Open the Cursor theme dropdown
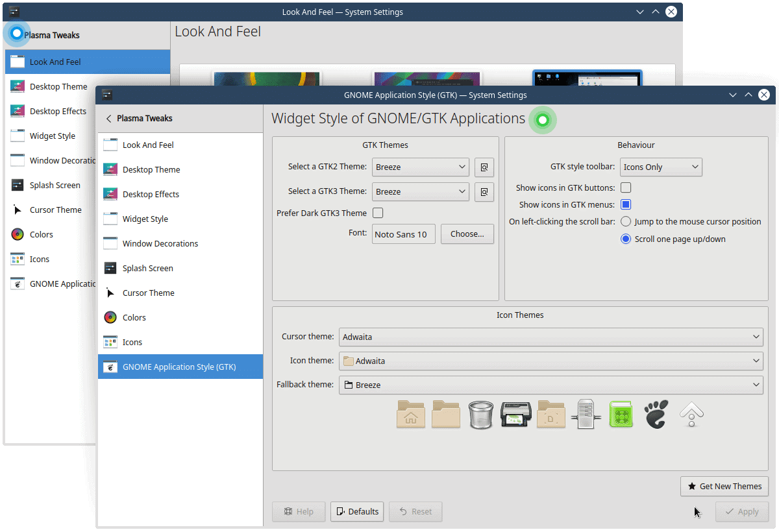Viewport: 779px width, 532px height. (551, 337)
